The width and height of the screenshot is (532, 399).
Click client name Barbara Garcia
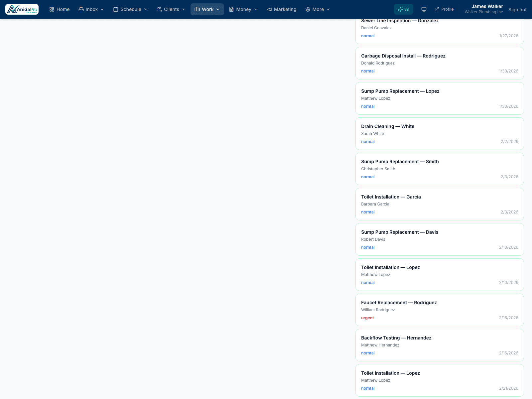tap(375, 204)
